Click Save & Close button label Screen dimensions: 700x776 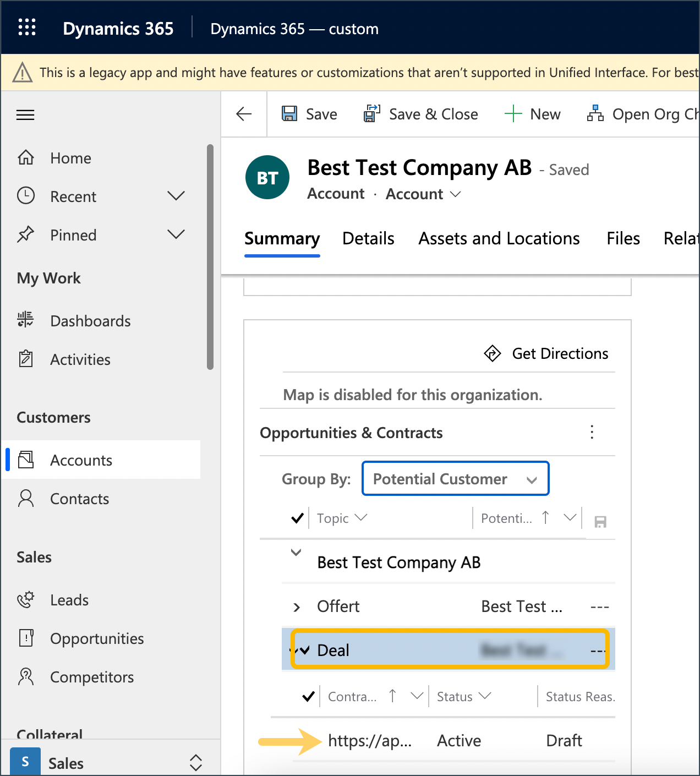tap(434, 114)
